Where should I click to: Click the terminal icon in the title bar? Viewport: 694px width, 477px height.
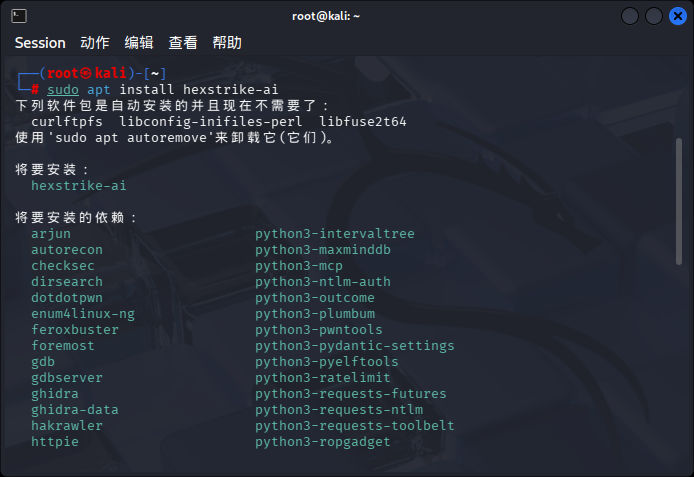[x=19, y=16]
